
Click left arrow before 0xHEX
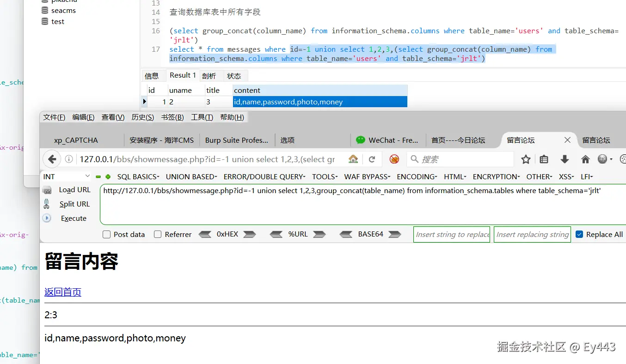(x=205, y=234)
